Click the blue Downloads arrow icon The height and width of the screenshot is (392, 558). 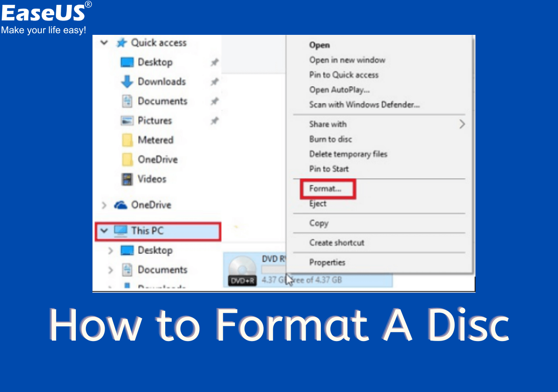127,82
